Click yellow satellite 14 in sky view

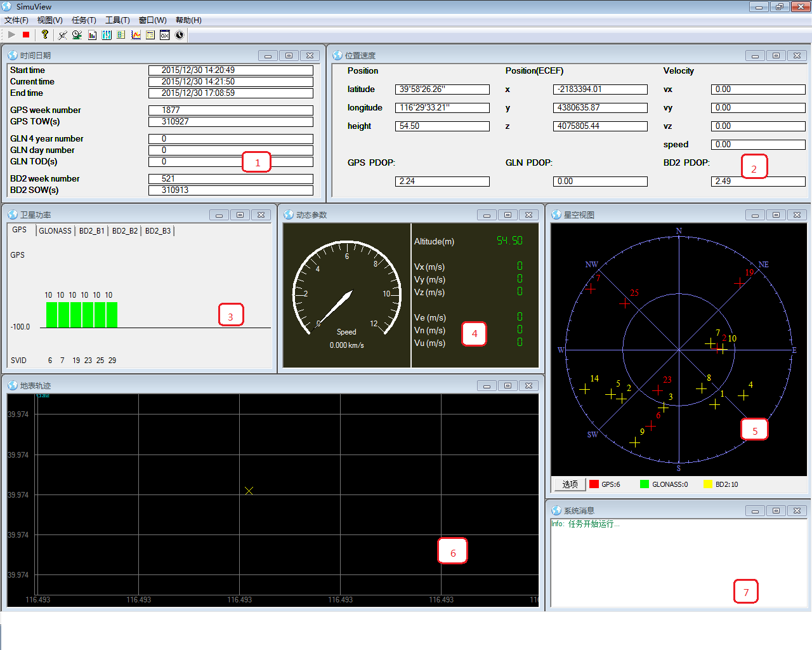click(x=585, y=388)
